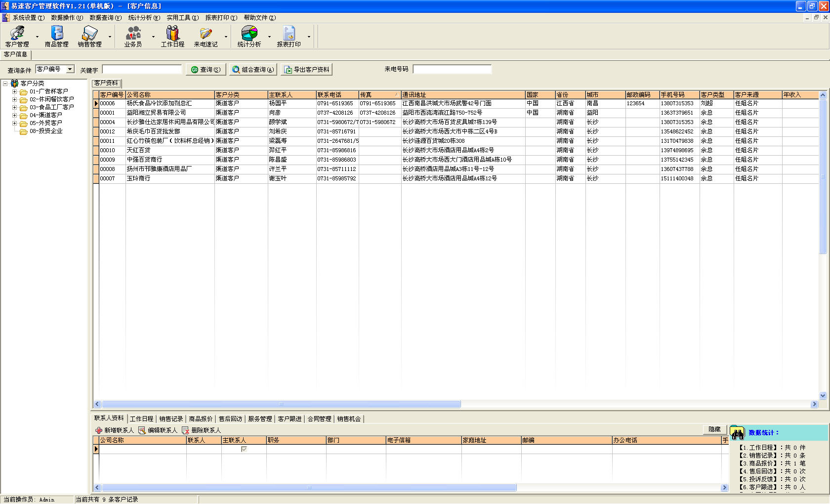
Task: Click the 关键字 input field
Action: (x=142, y=70)
